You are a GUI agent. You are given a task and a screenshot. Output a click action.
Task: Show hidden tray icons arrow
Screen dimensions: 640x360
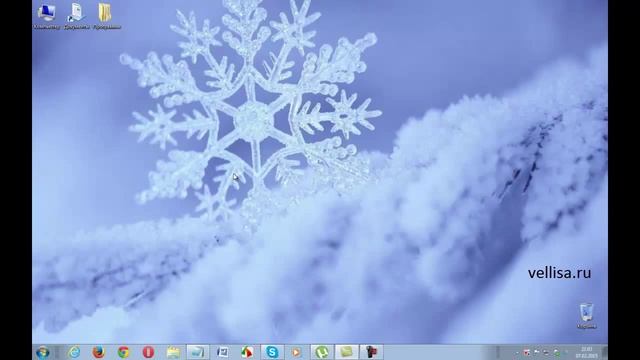point(517,352)
